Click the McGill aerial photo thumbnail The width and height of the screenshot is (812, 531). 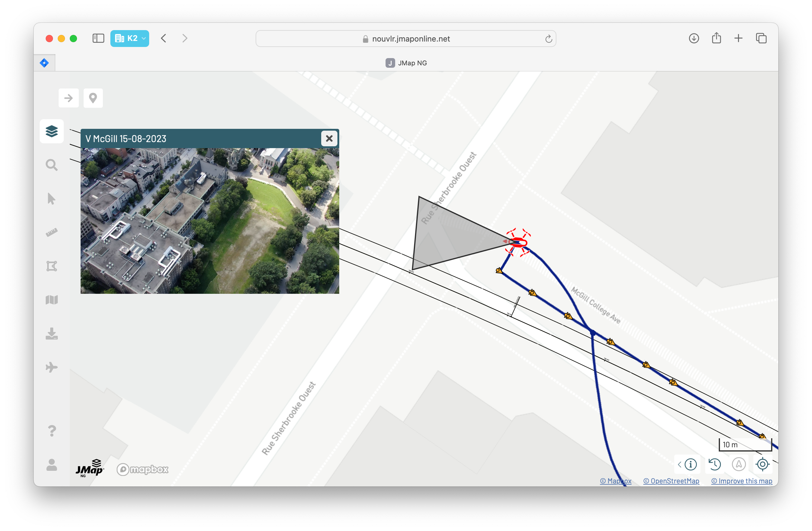(x=210, y=221)
